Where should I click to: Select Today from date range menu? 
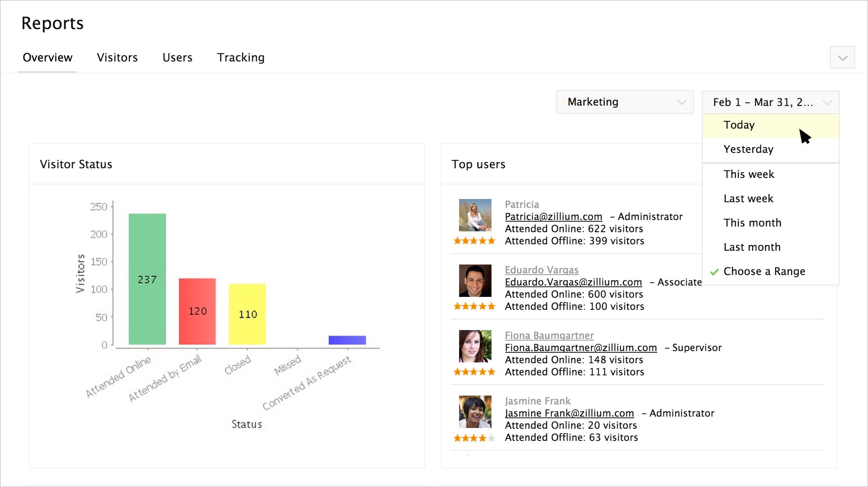tap(739, 125)
